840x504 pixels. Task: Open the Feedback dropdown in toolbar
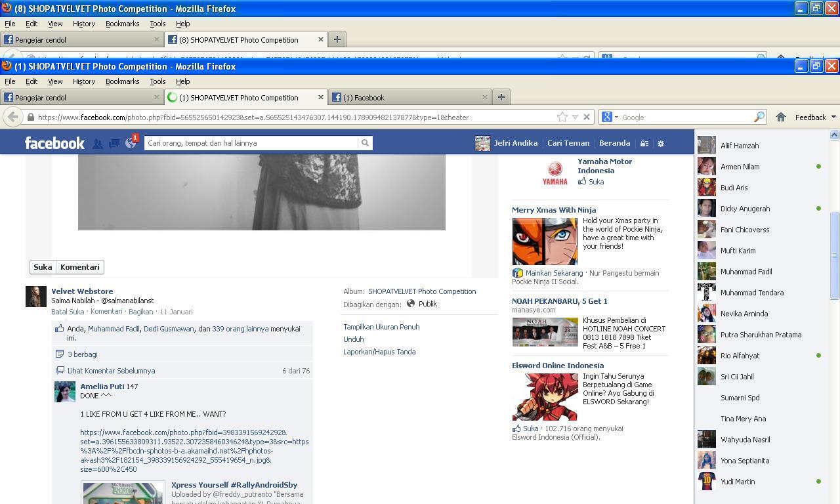tap(815, 117)
